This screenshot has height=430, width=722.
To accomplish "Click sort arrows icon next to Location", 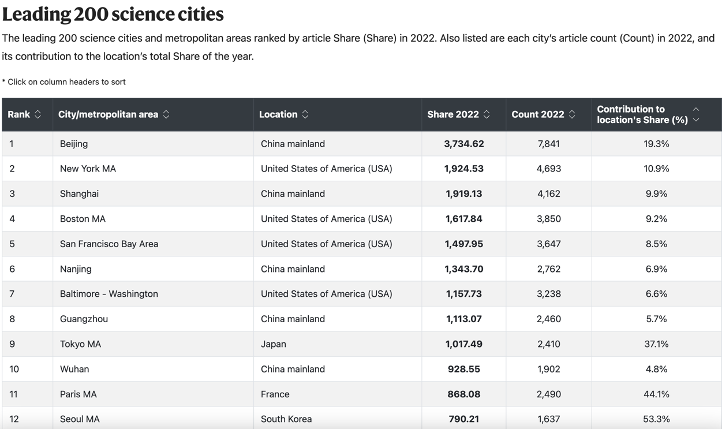I will point(305,114).
